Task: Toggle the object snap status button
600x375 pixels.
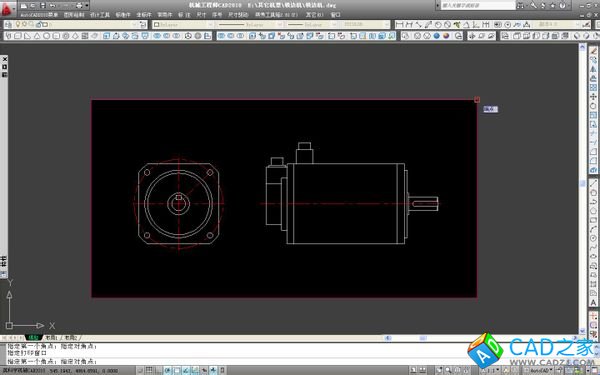Action: point(176,370)
